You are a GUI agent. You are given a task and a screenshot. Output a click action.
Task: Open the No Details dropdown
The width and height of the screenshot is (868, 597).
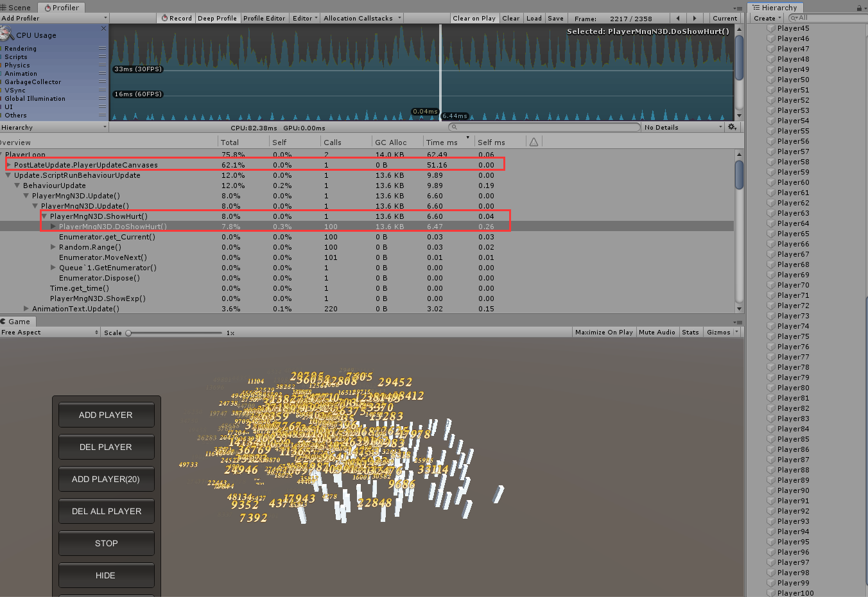683,127
